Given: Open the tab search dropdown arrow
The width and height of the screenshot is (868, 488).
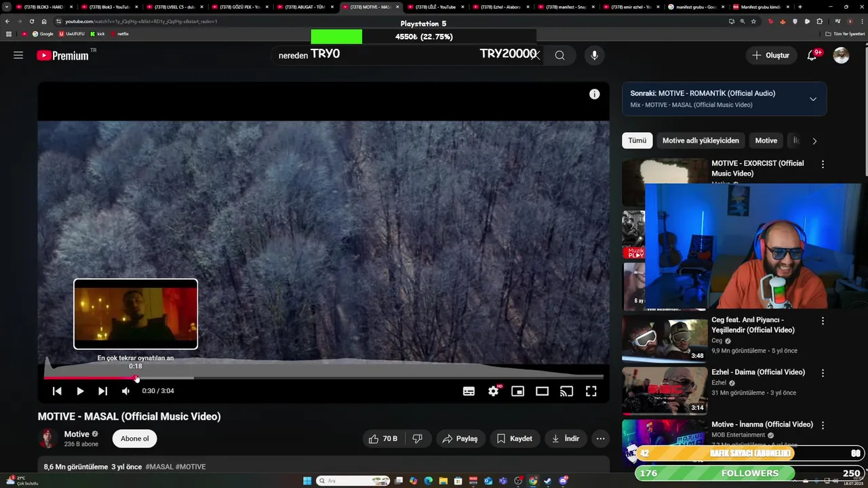Looking at the screenshot, I should 7,7.
